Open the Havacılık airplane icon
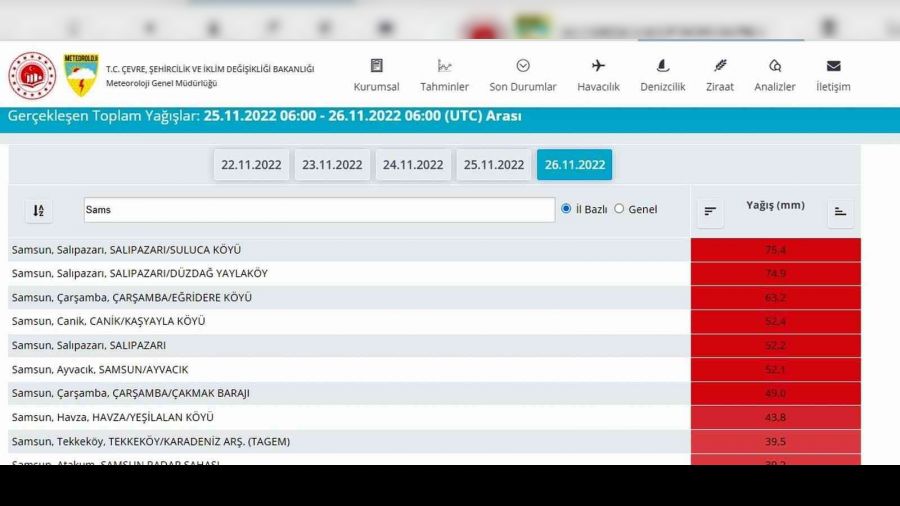 pos(598,66)
